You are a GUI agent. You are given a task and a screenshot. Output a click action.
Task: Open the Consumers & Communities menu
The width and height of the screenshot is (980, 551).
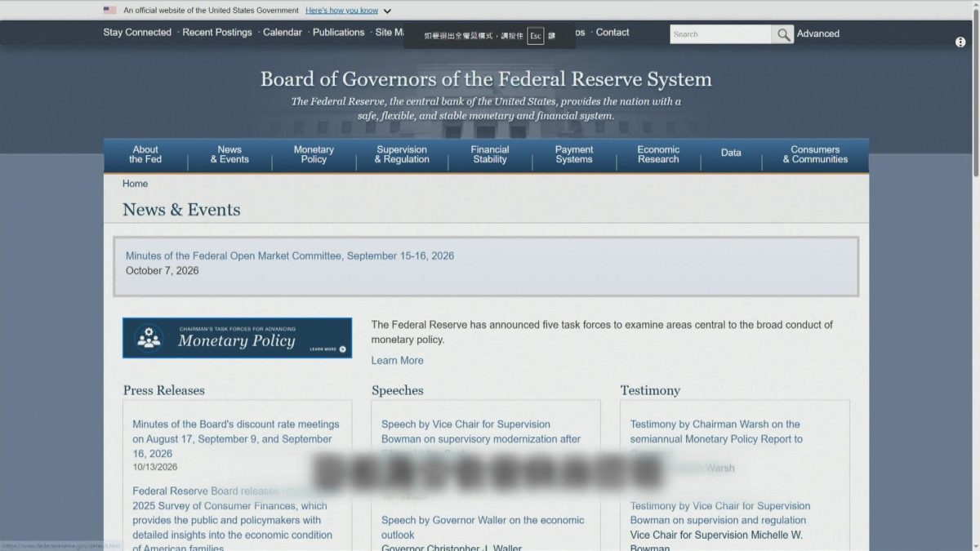pos(815,154)
